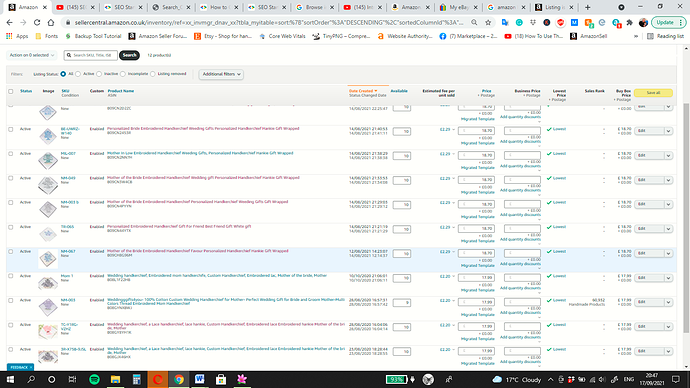Click the Search SKU, Title input field
The width and height of the screenshot is (690, 388).
[x=91, y=55]
